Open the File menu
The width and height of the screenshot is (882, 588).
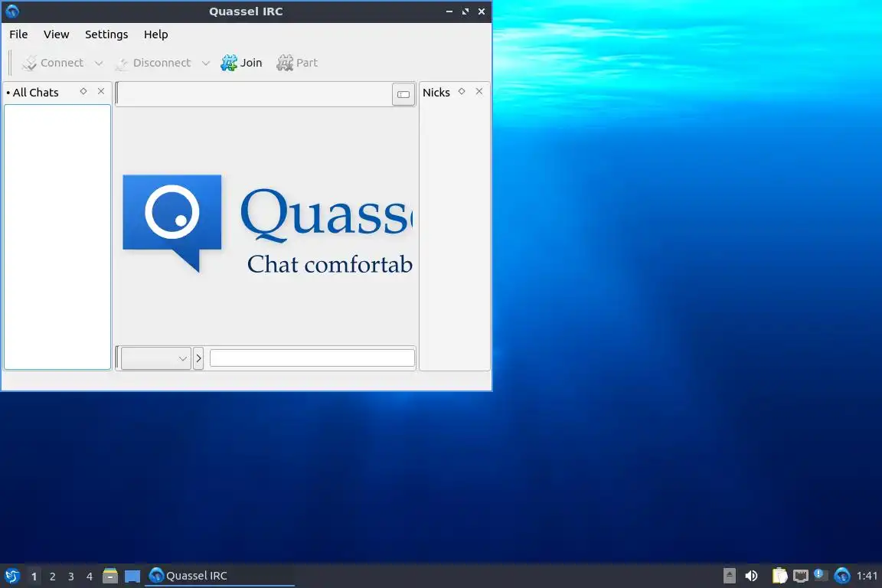pos(18,34)
